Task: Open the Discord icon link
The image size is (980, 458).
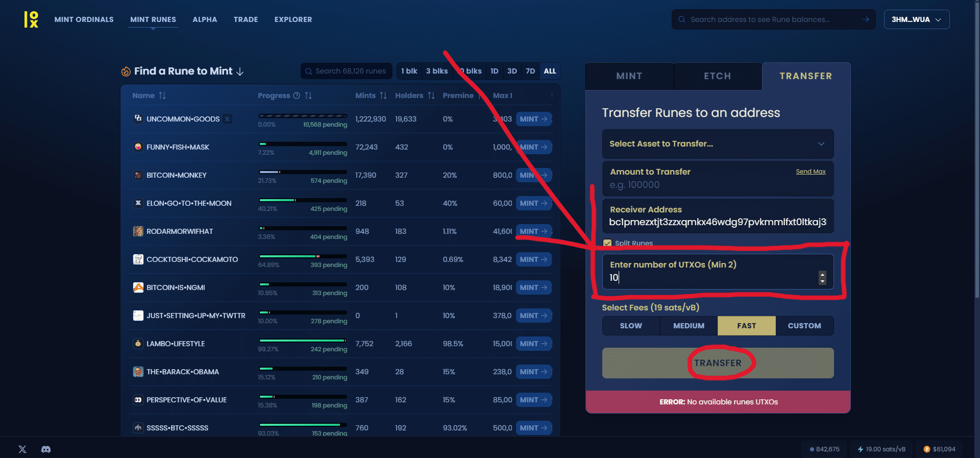Action: (46, 449)
